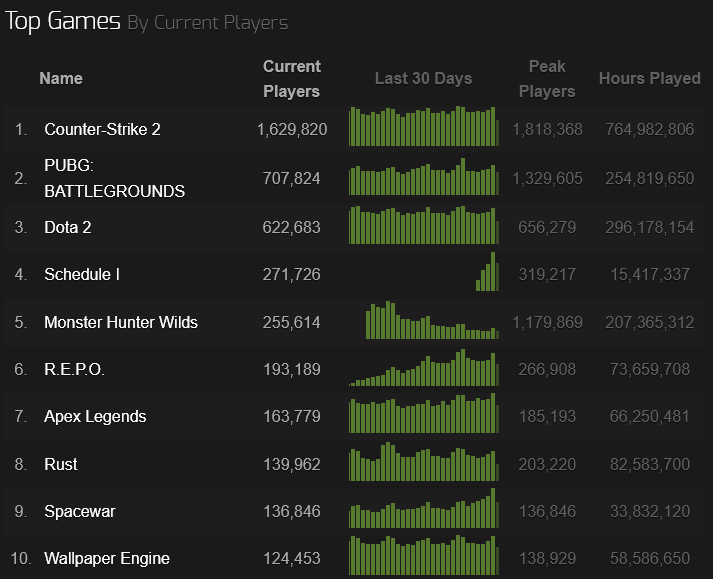Select current players value 622,683
Viewport: 713px width, 579px height.
pos(291,227)
